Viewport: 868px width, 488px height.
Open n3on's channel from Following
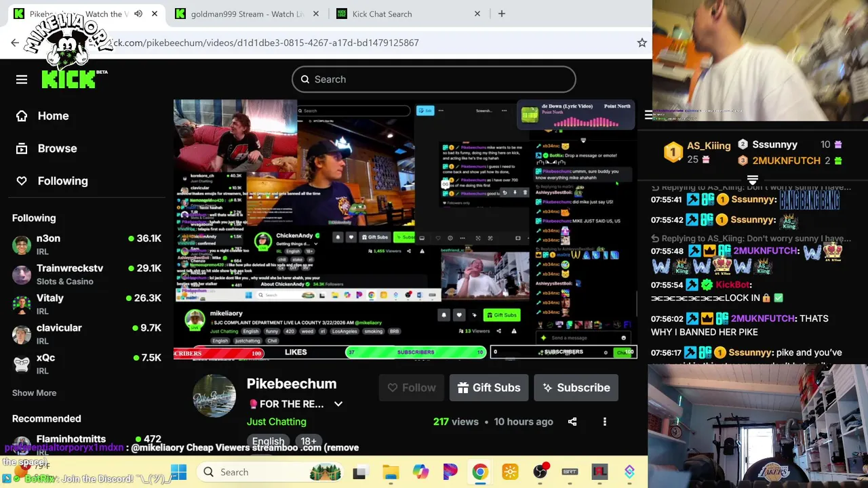point(86,245)
